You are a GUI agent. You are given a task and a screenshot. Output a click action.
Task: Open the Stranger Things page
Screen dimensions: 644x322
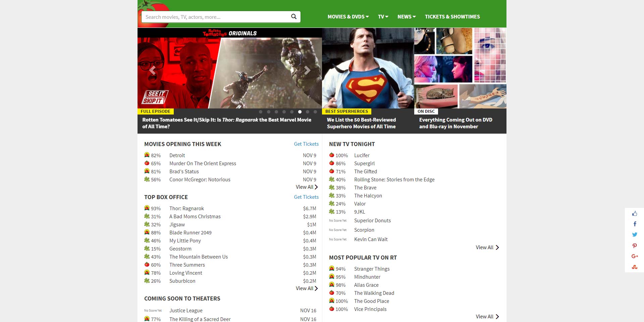coord(372,269)
